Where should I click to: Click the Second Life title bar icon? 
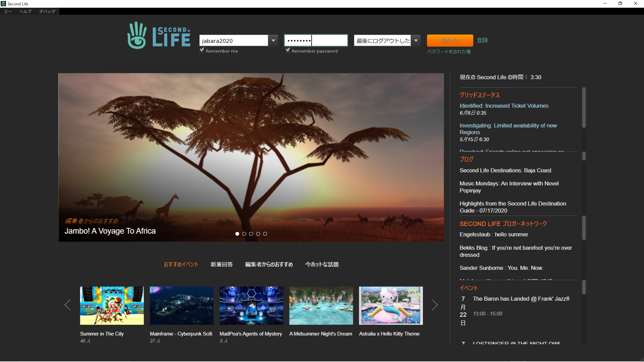pos(3,4)
